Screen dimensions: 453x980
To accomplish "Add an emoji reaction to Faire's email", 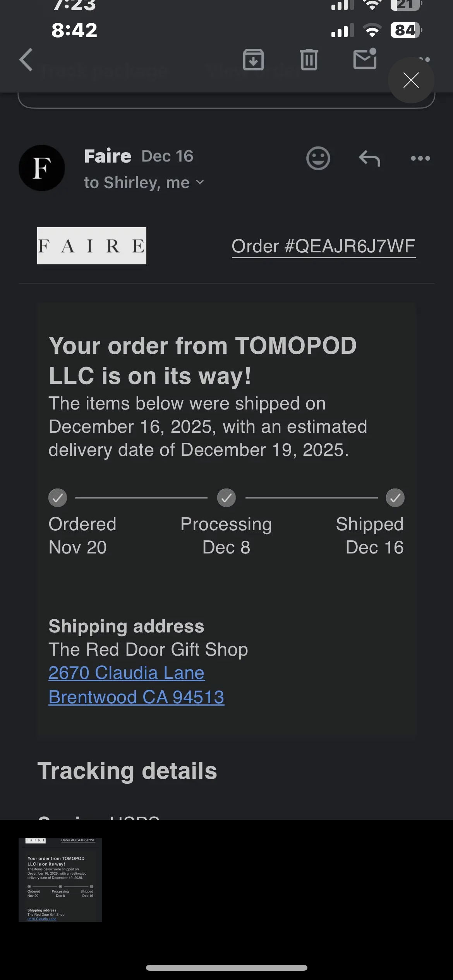I will coord(318,158).
